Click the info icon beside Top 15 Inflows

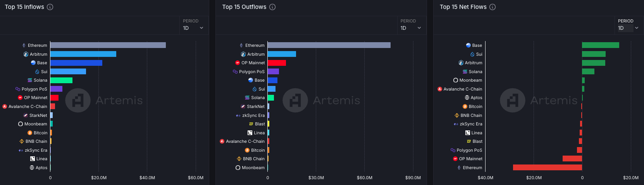[50, 7]
